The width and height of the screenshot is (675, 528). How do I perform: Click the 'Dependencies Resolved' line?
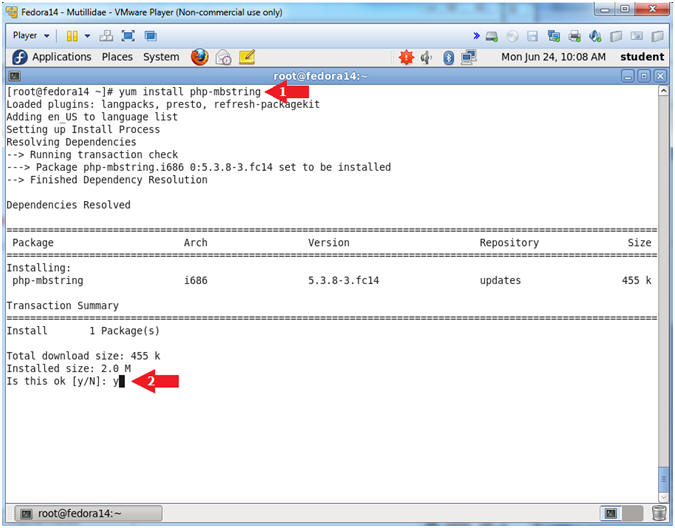pyautogui.click(x=68, y=205)
